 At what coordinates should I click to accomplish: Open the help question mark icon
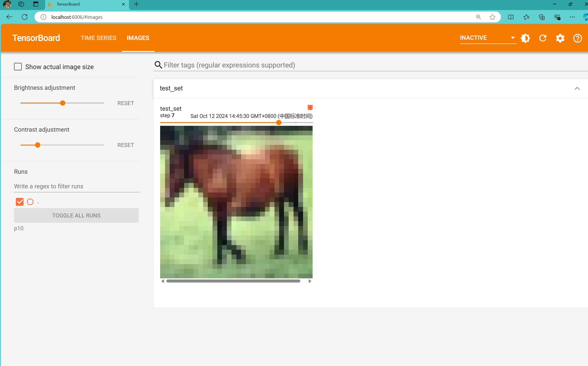577,38
